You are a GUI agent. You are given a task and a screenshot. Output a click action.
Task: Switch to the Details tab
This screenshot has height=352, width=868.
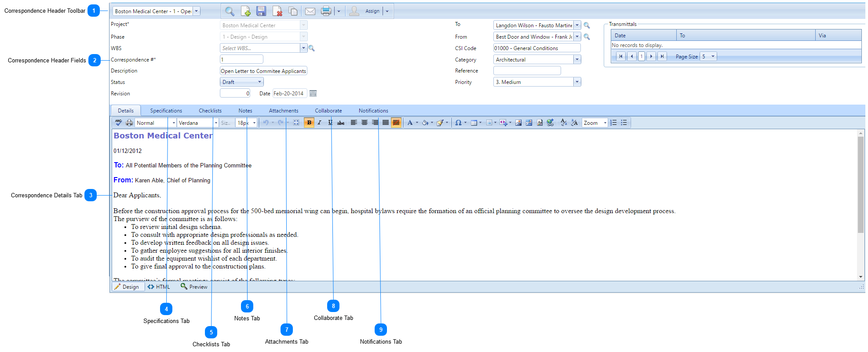[x=126, y=111]
